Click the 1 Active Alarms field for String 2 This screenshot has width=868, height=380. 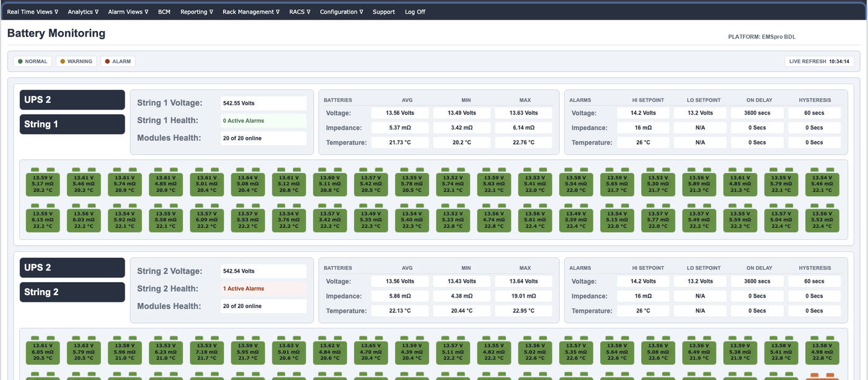[x=263, y=288]
